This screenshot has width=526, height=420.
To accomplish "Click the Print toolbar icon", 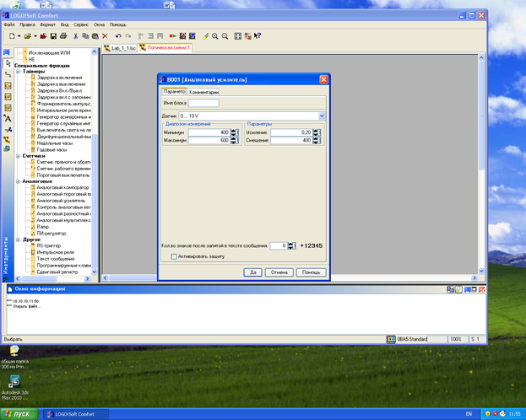I will (63, 36).
